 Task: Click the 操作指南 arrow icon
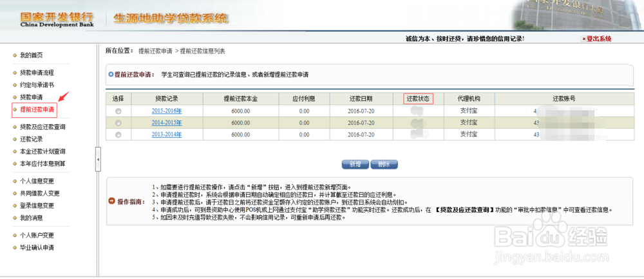pos(111,201)
